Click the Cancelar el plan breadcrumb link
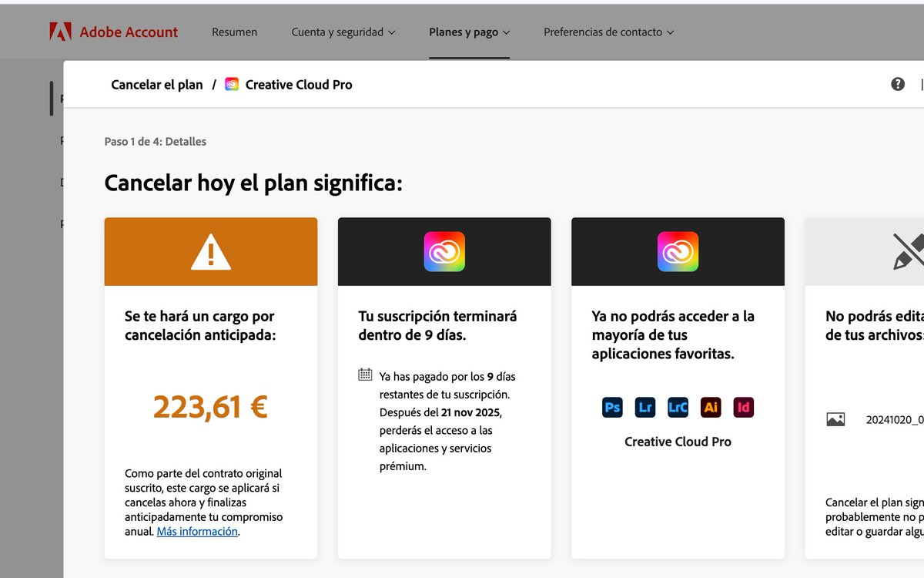 [x=157, y=85]
